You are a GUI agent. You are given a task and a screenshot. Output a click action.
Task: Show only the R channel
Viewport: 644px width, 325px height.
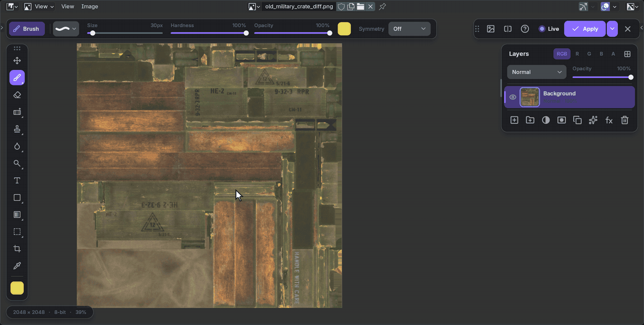[x=577, y=54]
